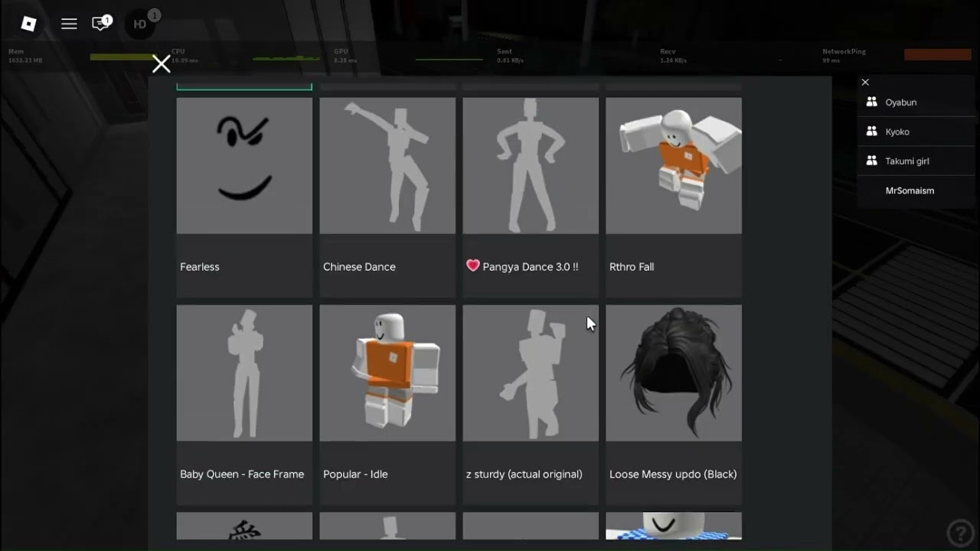Click the "Pangya Dance 3.0 !!" label

(531, 266)
